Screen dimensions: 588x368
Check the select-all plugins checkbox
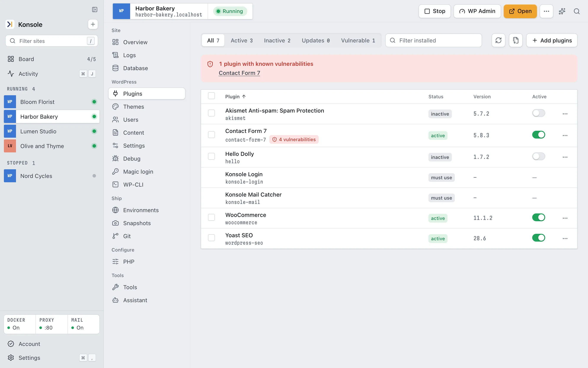[211, 96]
